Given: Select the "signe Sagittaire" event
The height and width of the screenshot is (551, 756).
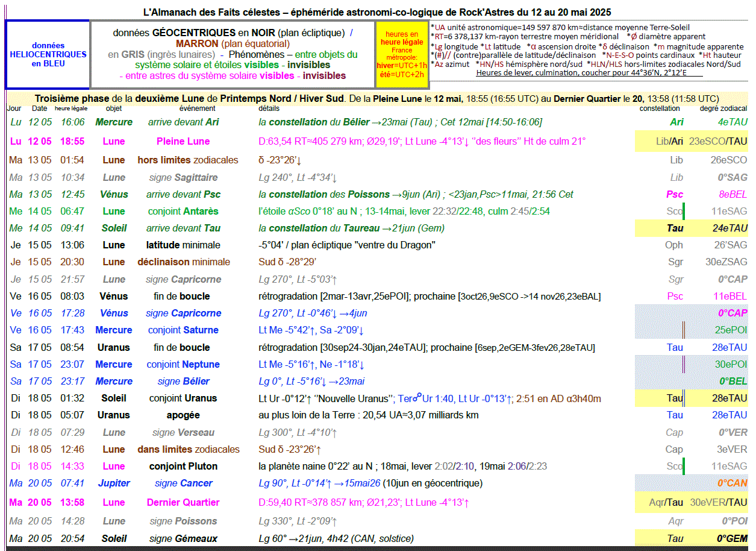Looking at the screenshot, I should [184, 177].
